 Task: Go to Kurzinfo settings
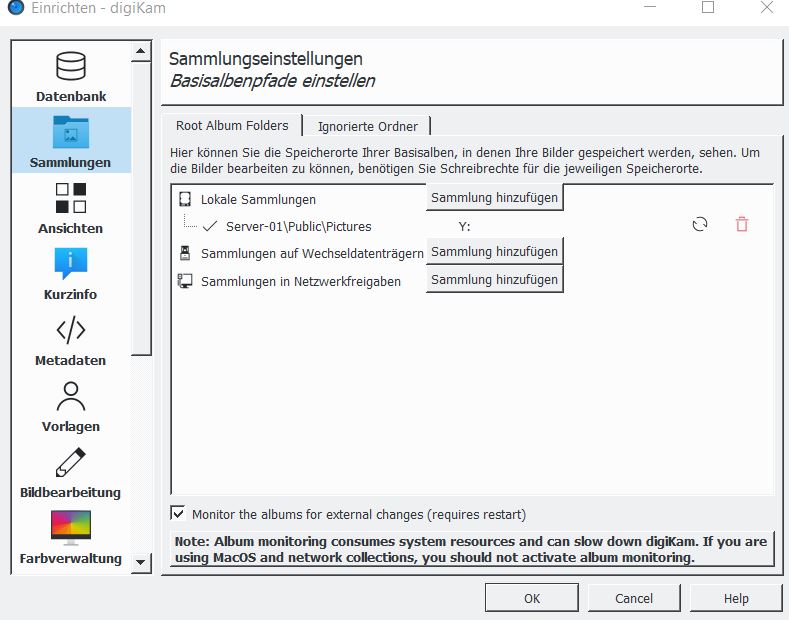[70, 273]
